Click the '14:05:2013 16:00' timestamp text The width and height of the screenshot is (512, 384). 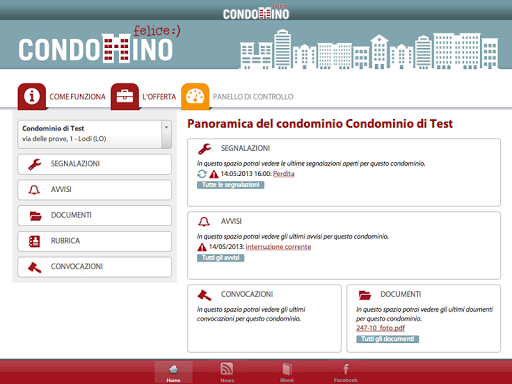246,174
